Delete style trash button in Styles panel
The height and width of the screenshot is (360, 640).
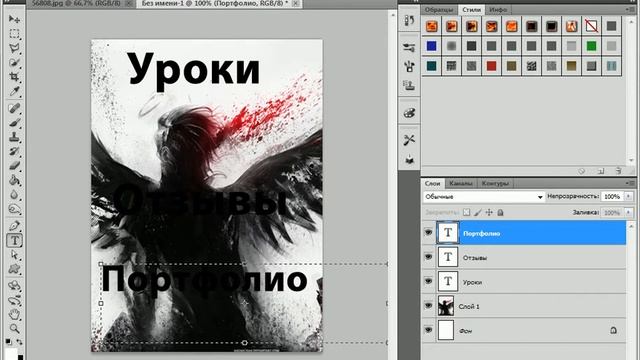tap(618, 171)
